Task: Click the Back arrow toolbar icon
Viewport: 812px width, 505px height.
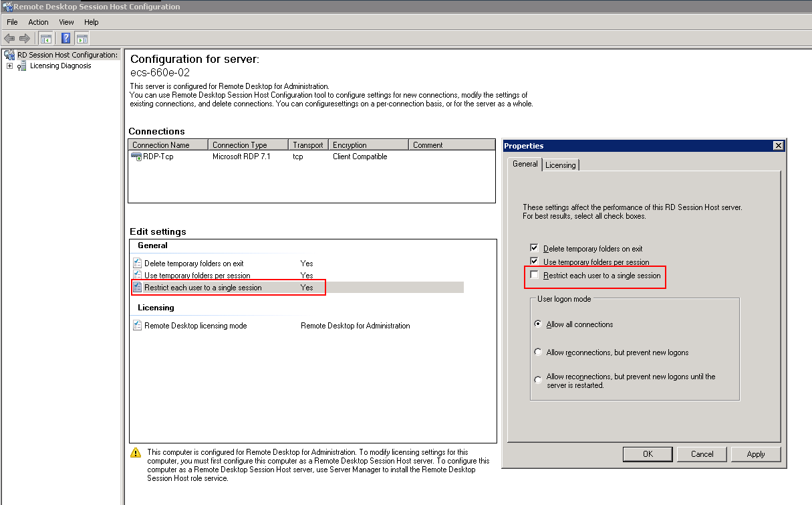Action: (9, 38)
